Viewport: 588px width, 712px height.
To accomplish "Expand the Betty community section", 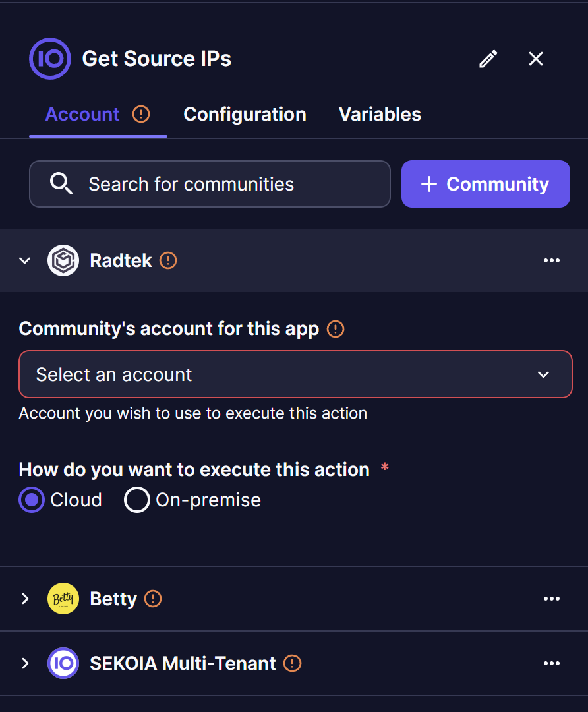I will (x=25, y=599).
